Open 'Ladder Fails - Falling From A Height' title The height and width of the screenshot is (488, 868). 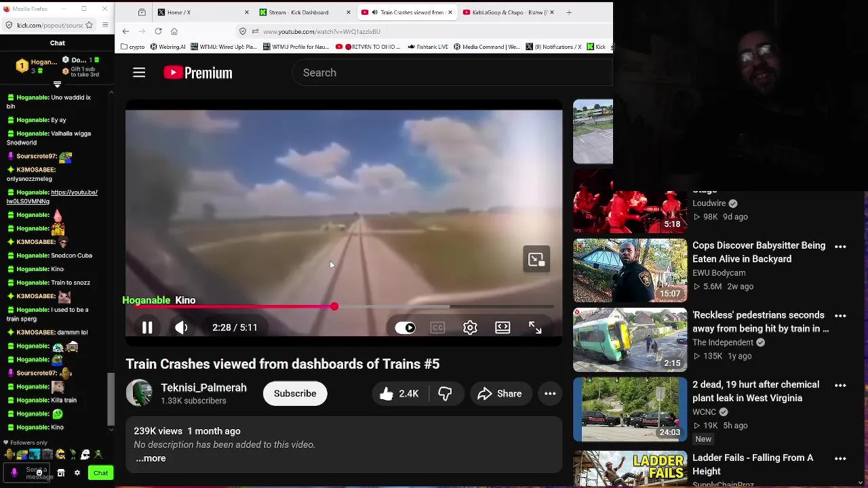(753, 464)
